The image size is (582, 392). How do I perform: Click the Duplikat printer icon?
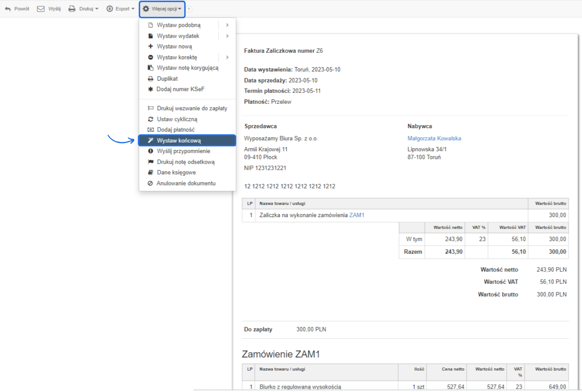click(x=151, y=79)
